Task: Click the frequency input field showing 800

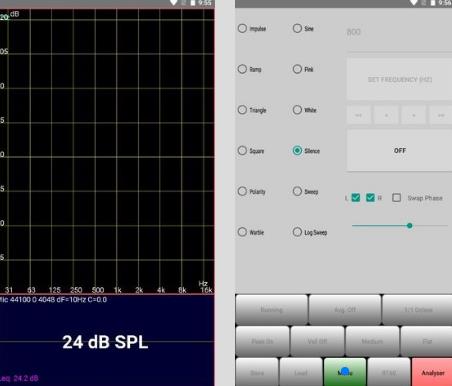Action: click(x=399, y=33)
